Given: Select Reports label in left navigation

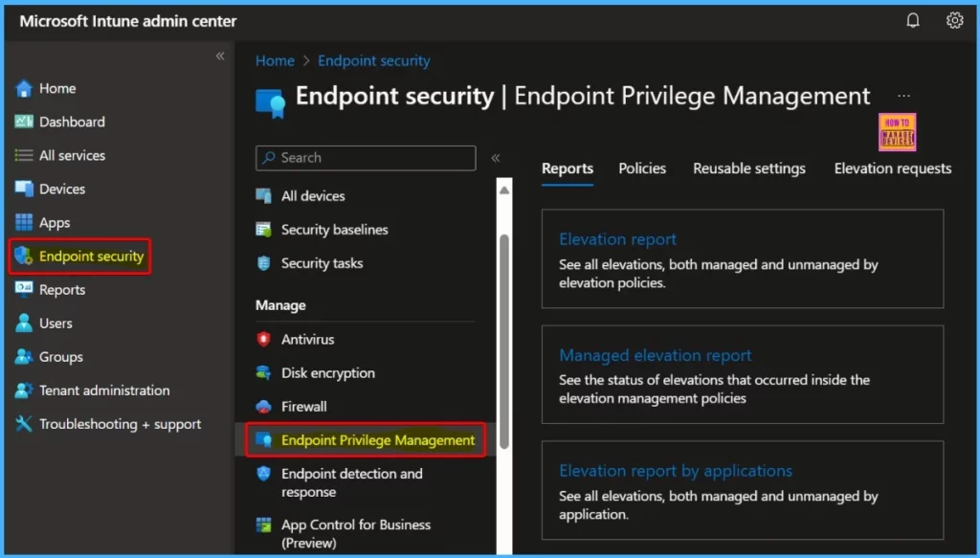Looking at the screenshot, I should [x=62, y=290].
